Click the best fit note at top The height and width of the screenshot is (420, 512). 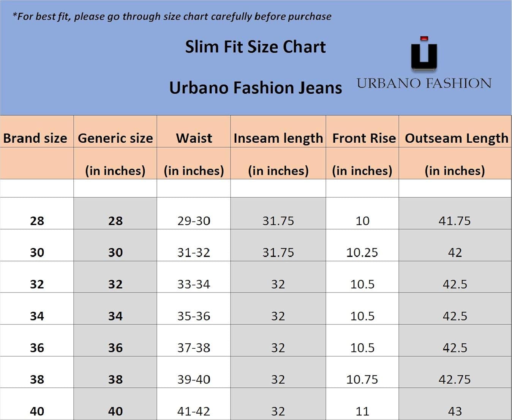[x=172, y=17]
